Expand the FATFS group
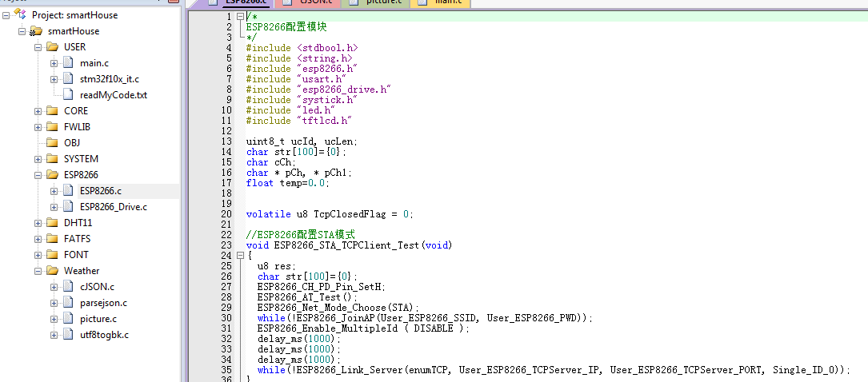 point(38,240)
